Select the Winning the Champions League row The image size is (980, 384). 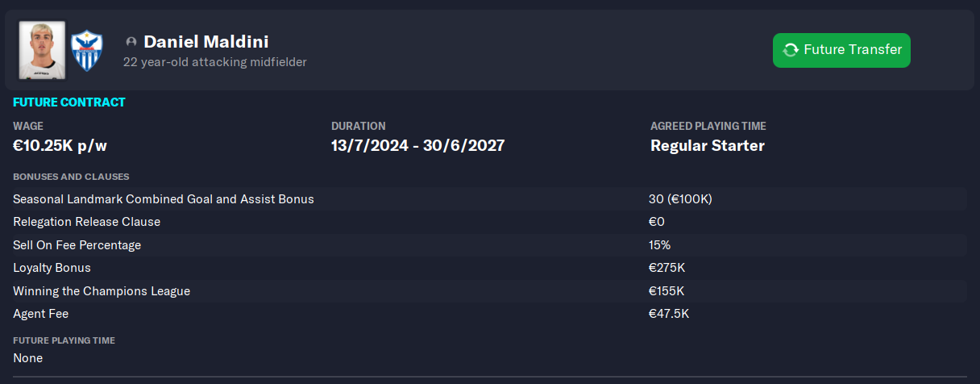click(x=489, y=290)
